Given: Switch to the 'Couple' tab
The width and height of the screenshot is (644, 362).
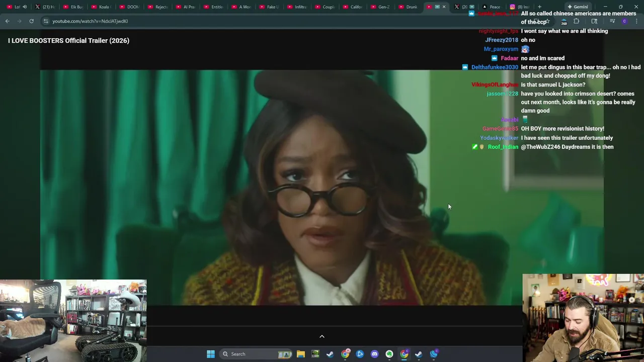Looking at the screenshot, I should point(325,7).
